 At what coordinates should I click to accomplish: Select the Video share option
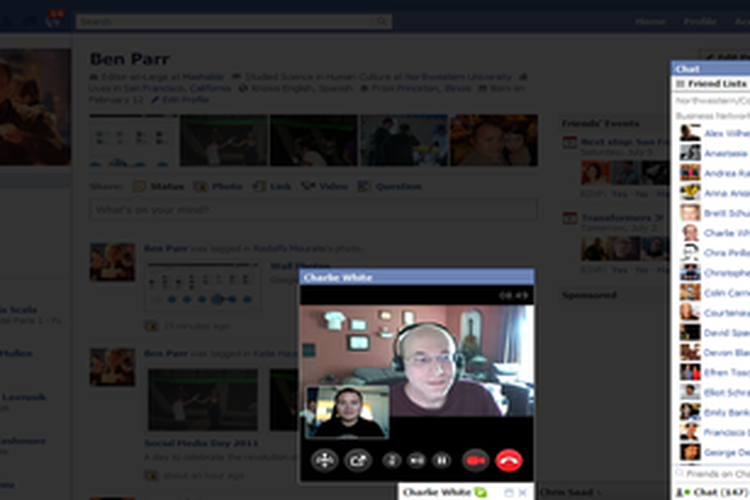[x=325, y=187]
